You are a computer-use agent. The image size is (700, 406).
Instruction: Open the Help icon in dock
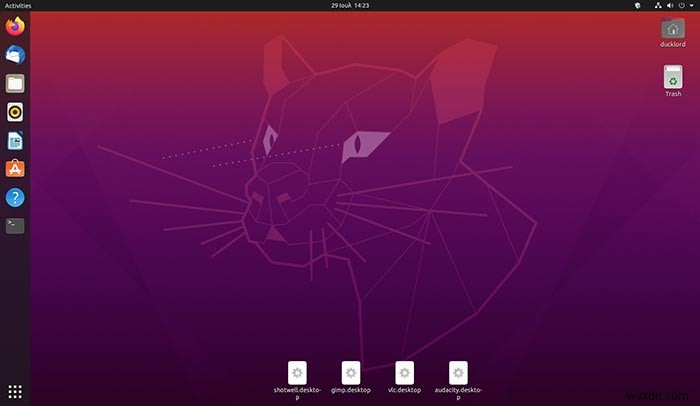pyautogui.click(x=15, y=197)
